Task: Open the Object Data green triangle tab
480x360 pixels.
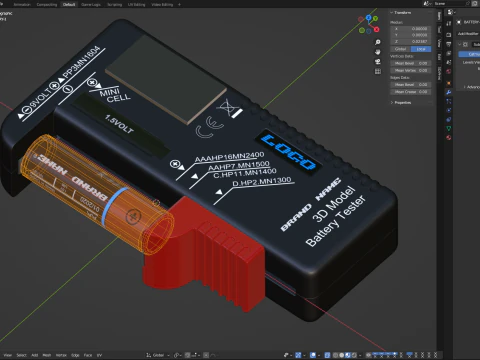Action: tap(449, 129)
